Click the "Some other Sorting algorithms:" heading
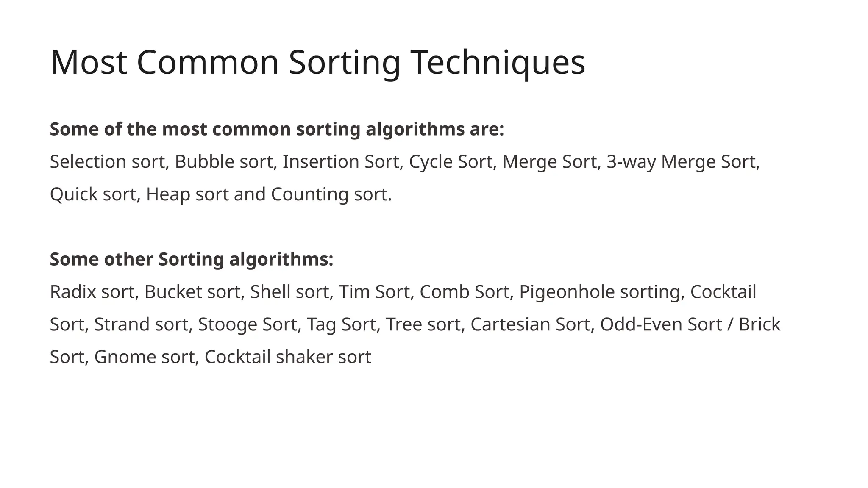 click(192, 259)
